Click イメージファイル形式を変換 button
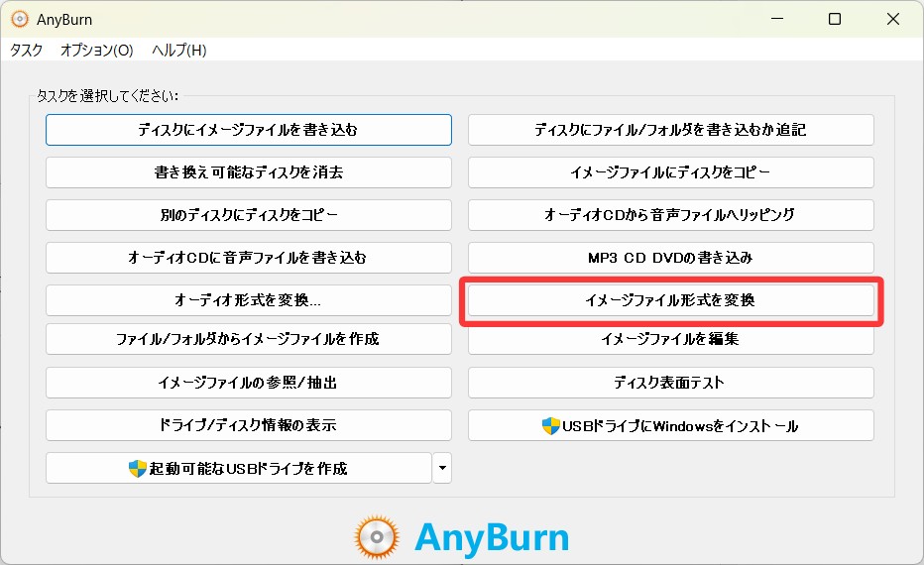The width and height of the screenshot is (924, 565). tap(670, 300)
